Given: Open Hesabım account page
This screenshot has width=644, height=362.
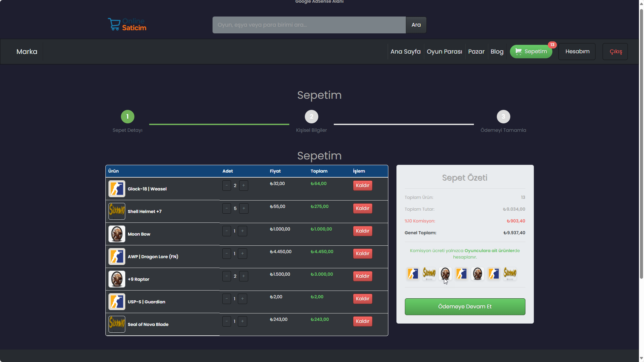Looking at the screenshot, I should [x=577, y=52].
